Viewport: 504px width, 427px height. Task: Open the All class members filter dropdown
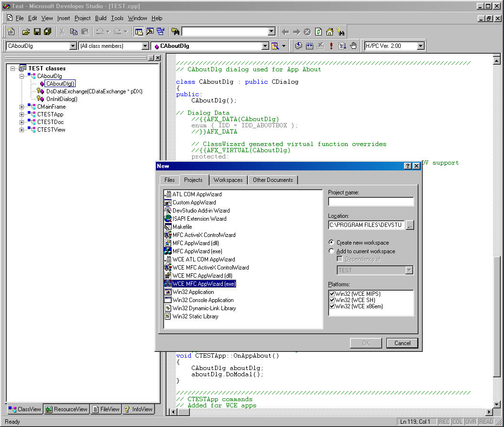click(x=145, y=46)
